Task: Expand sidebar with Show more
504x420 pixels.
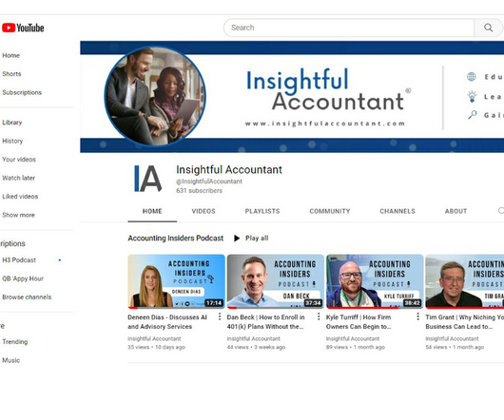Action: point(19,215)
